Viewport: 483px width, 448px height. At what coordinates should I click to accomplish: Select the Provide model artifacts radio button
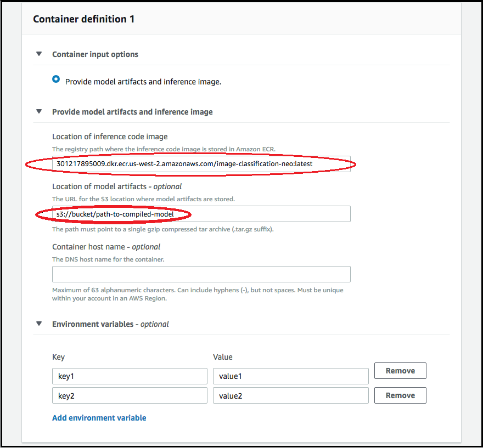[x=55, y=78]
